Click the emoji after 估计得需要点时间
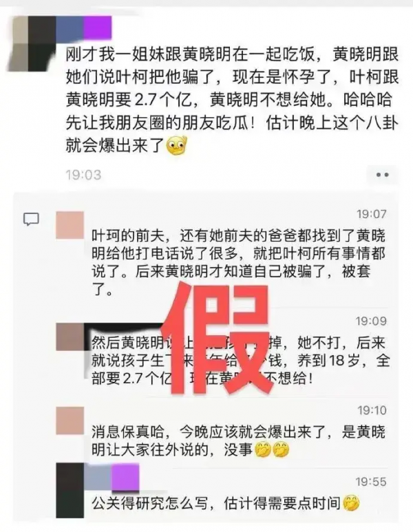 [x=351, y=504]
